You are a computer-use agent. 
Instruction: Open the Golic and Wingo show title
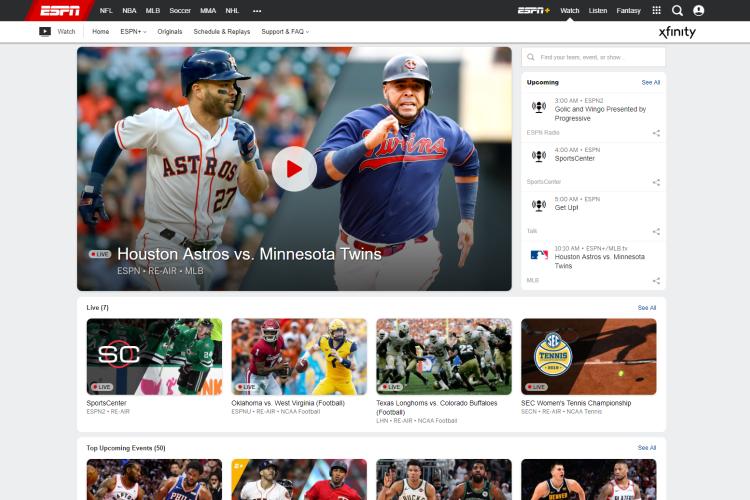point(600,114)
